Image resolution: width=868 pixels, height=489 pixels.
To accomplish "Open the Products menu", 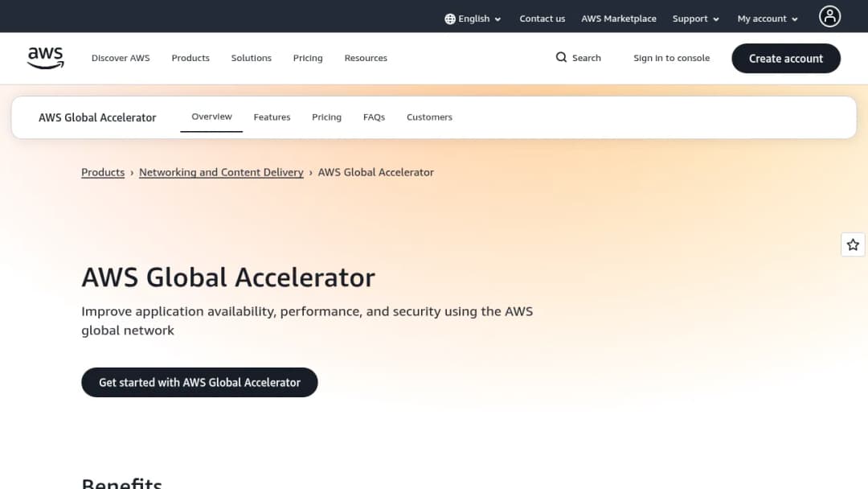I will click(190, 58).
